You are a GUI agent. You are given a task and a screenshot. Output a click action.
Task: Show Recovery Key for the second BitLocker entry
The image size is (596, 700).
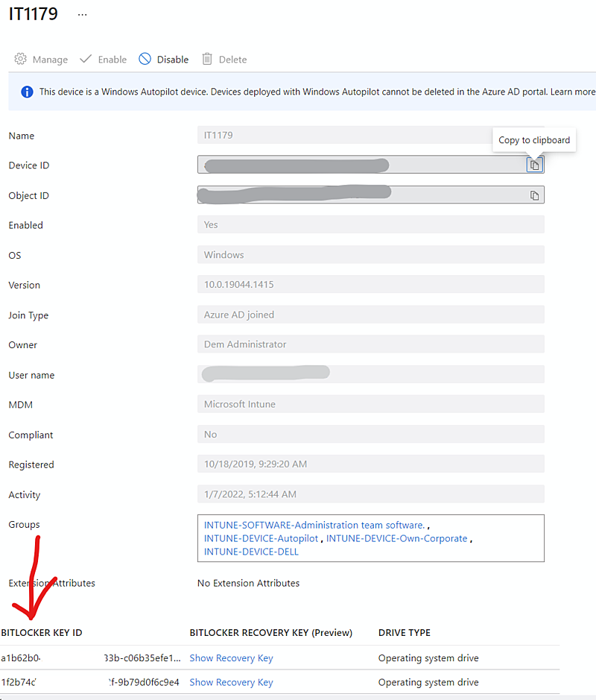click(x=231, y=682)
